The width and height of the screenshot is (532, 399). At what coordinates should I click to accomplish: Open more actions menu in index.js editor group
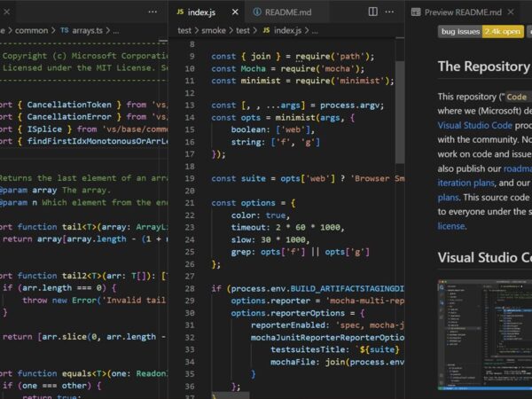(x=389, y=12)
